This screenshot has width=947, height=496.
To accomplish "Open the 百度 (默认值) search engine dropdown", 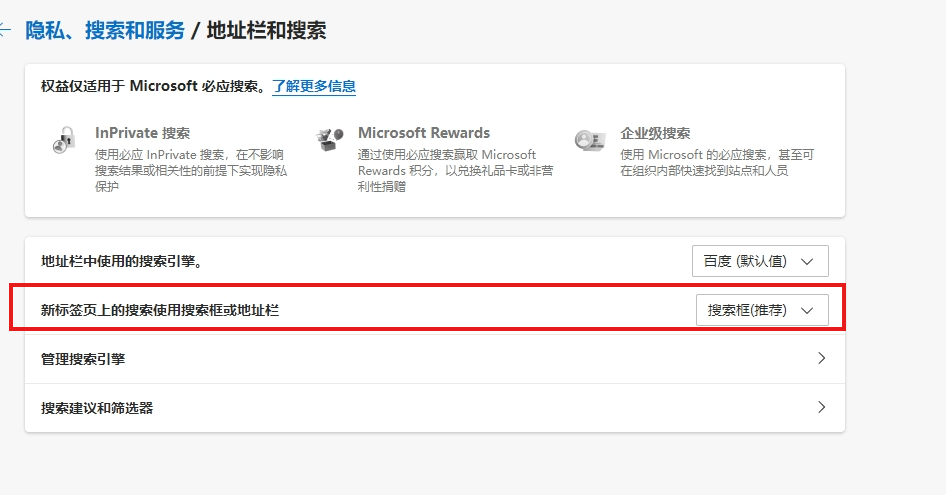I will [x=760, y=261].
